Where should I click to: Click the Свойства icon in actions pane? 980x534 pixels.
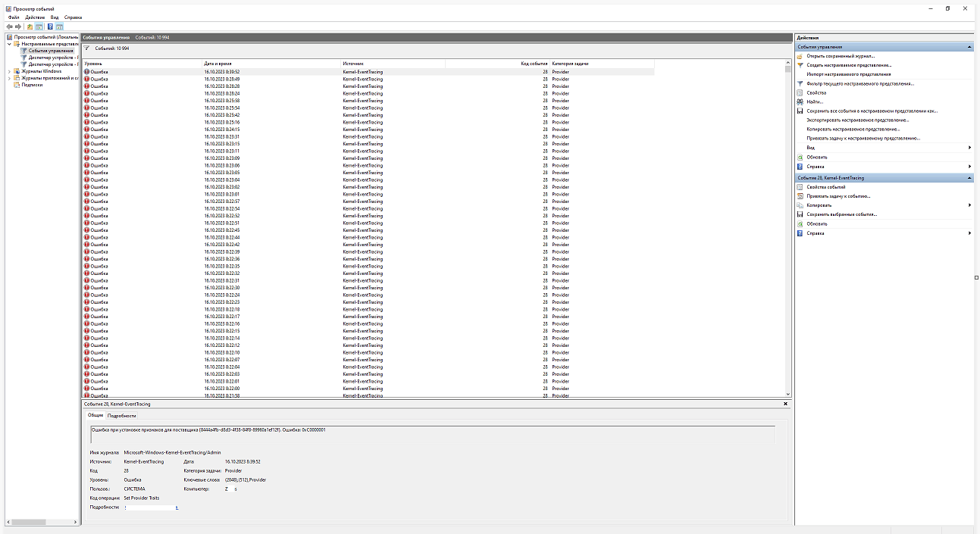[800, 92]
